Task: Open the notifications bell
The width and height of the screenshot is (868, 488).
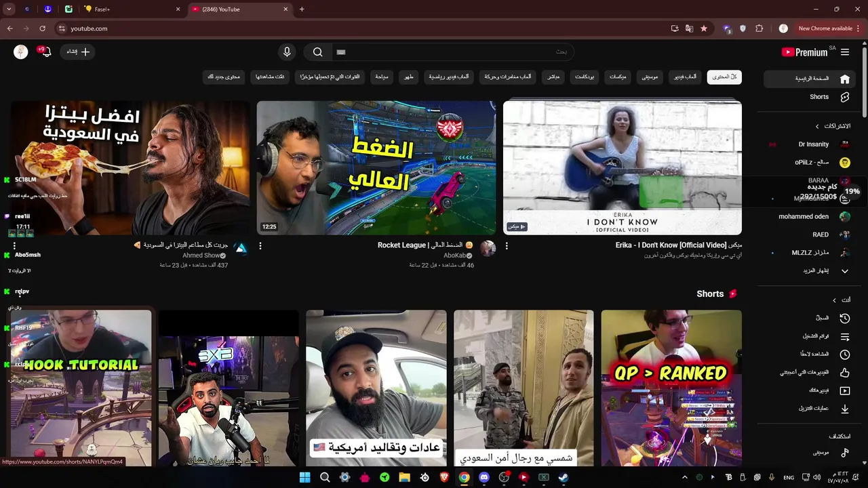Action: point(45,52)
